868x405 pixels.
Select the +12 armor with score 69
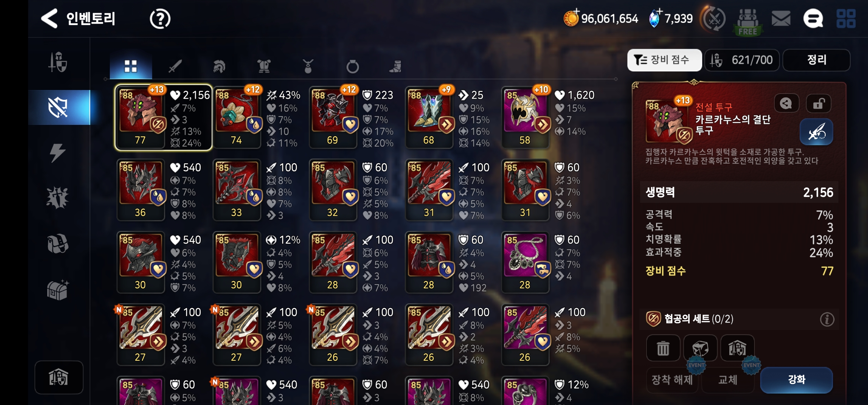point(333,117)
